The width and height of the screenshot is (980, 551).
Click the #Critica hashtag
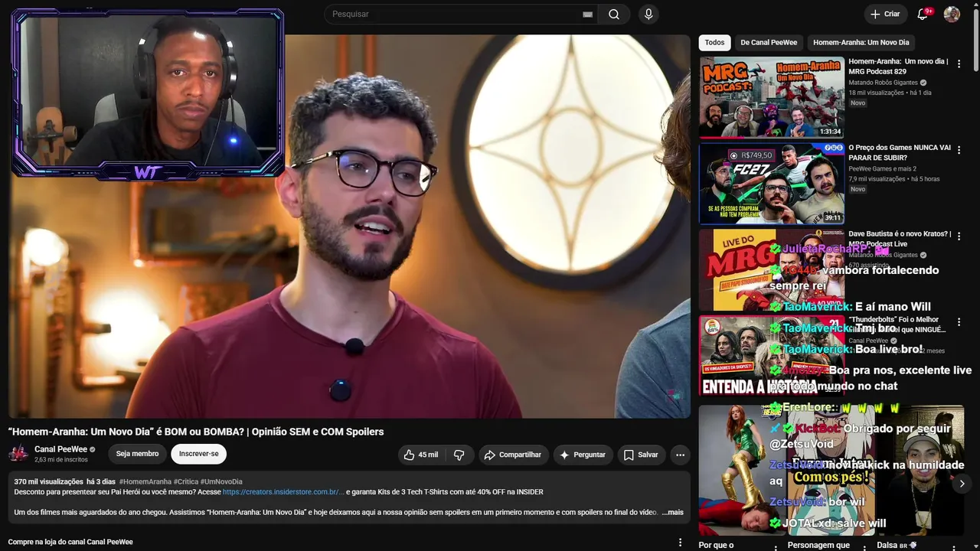pyautogui.click(x=186, y=482)
